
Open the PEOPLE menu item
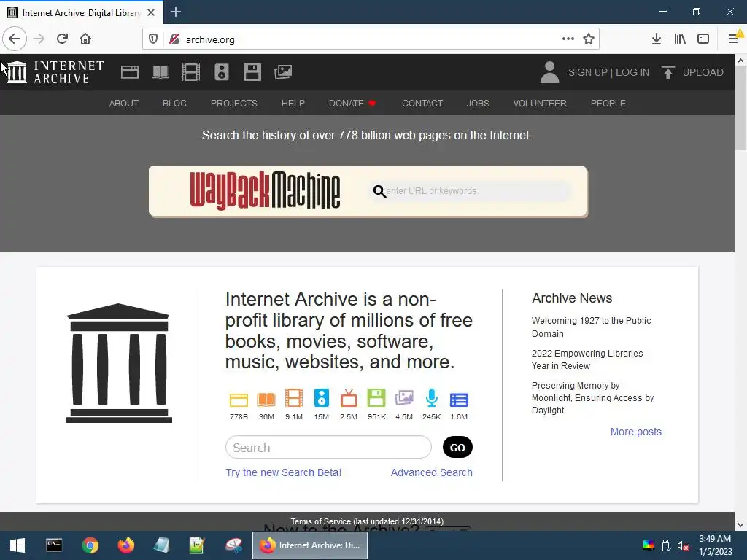tap(608, 104)
